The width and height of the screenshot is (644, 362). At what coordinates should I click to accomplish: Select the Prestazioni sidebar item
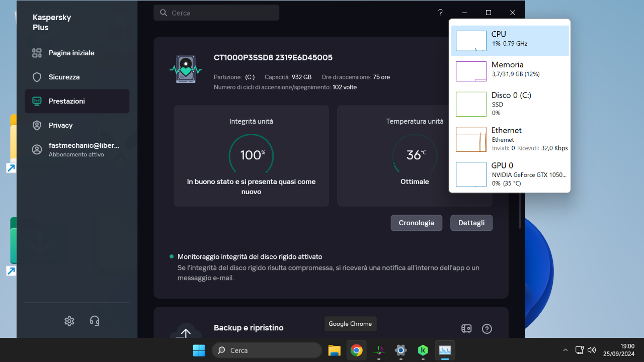[77, 101]
